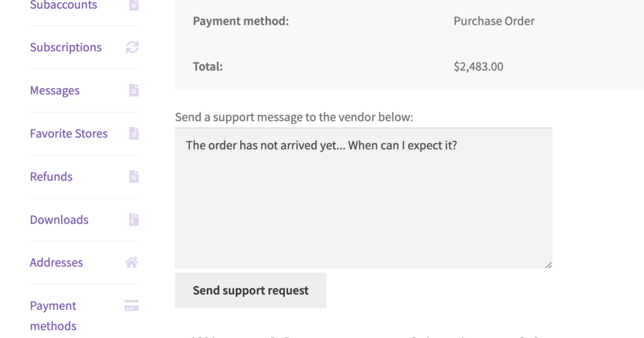Click the Addresses house icon

131,263
